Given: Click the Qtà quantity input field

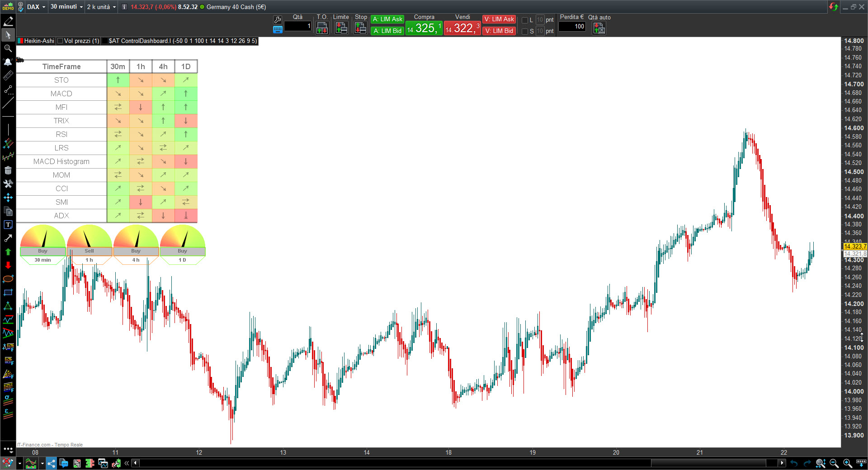Looking at the screenshot, I should pyautogui.click(x=298, y=26).
